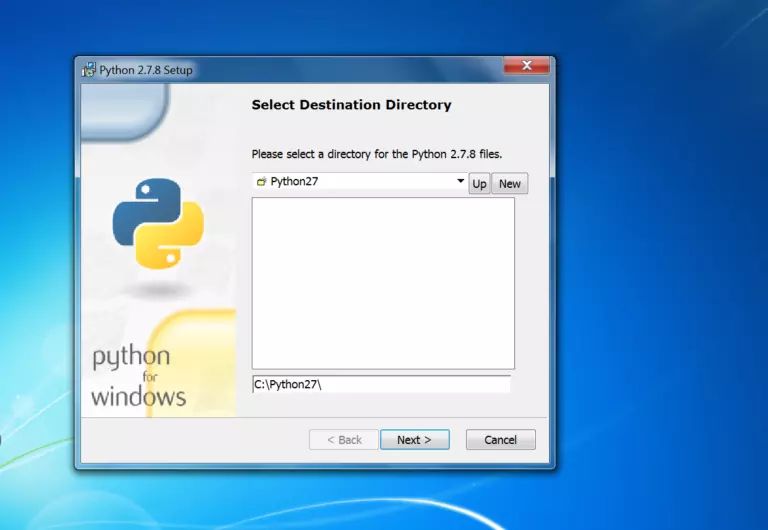Open the Python27 directory dropdown
The image size is (768, 530).
pos(360,181)
